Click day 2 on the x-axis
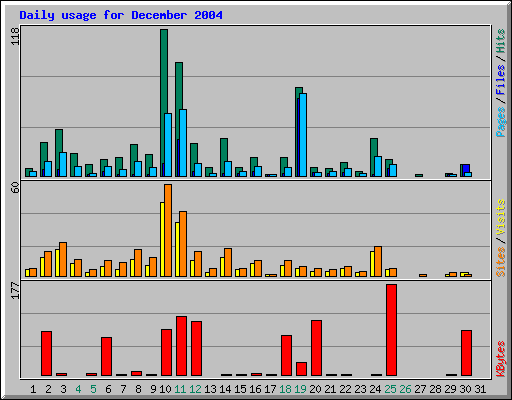The height and width of the screenshot is (400, 512). (x=48, y=389)
